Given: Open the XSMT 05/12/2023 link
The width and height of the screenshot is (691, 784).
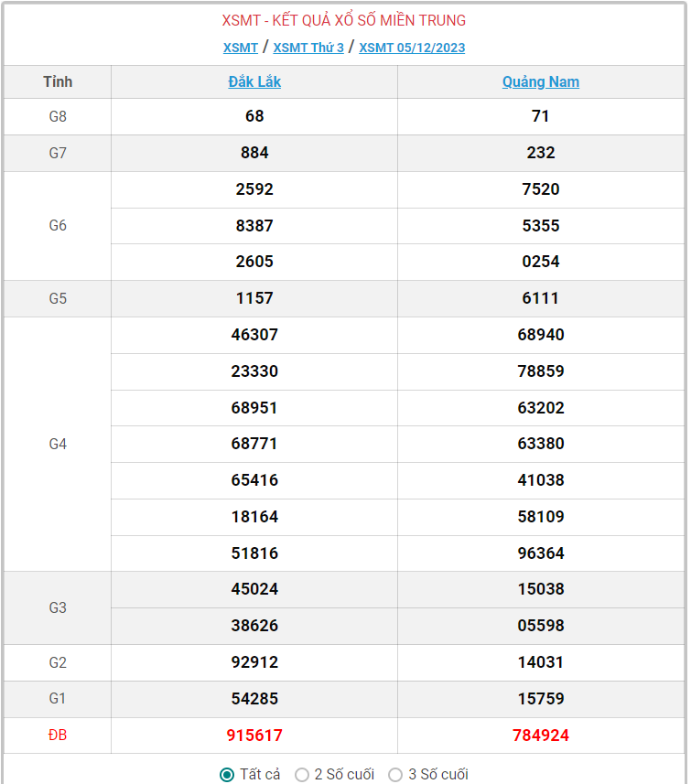Looking at the screenshot, I should [x=412, y=48].
